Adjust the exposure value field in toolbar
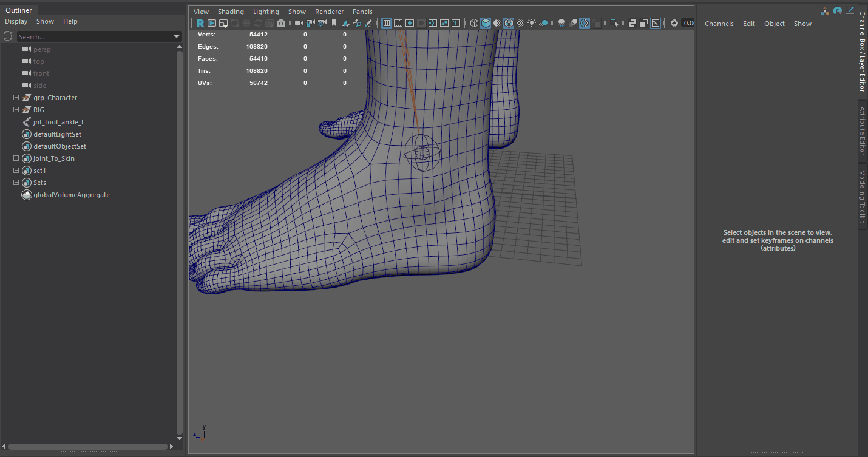 coord(689,22)
